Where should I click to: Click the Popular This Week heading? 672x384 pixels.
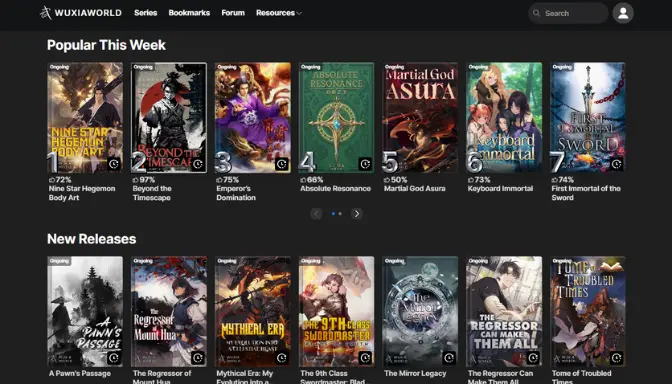(106, 45)
